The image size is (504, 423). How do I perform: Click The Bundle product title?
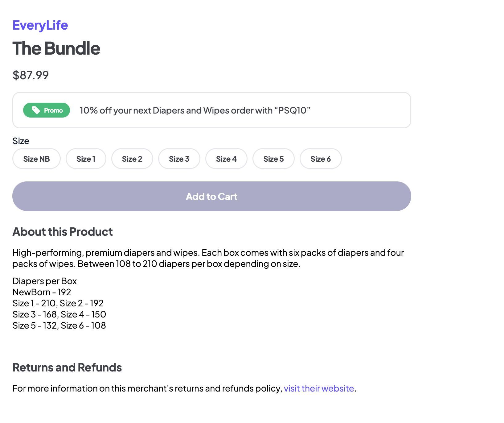pyautogui.click(x=56, y=48)
